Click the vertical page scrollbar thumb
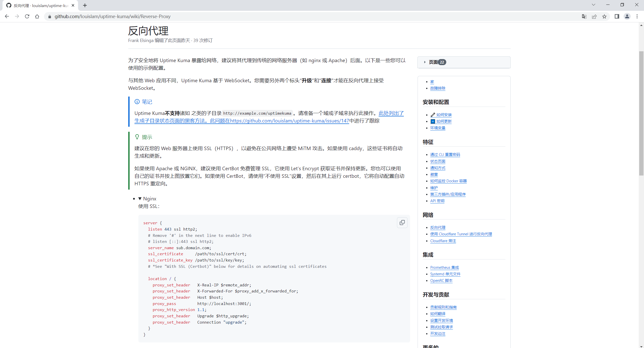 pyautogui.click(x=641, y=113)
